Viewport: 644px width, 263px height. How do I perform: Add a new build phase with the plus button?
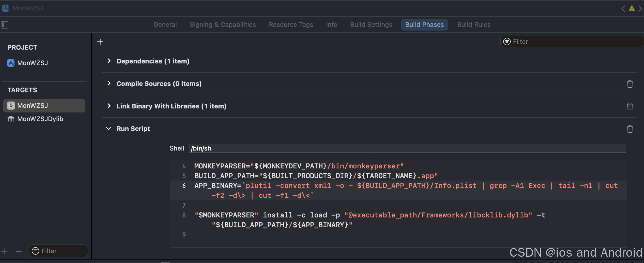pyautogui.click(x=100, y=42)
